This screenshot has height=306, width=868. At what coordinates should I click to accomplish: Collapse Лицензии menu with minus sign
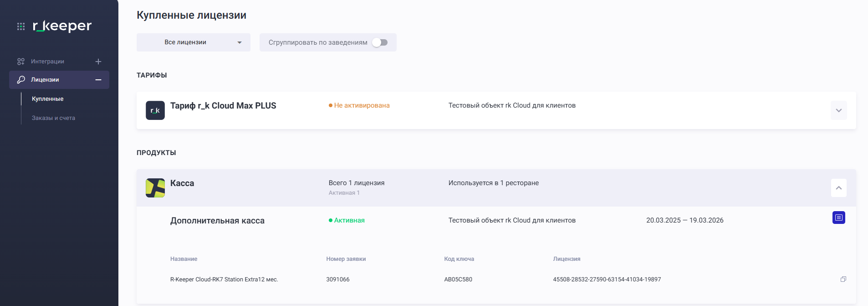tap(98, 80)
